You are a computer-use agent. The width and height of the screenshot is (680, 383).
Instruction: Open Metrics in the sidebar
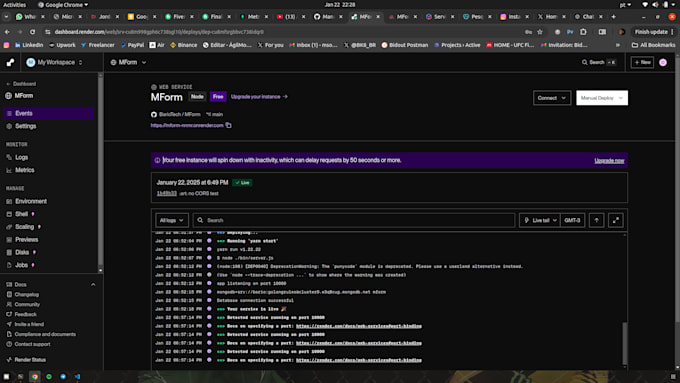pyautogui.click(x=25, y=170)
